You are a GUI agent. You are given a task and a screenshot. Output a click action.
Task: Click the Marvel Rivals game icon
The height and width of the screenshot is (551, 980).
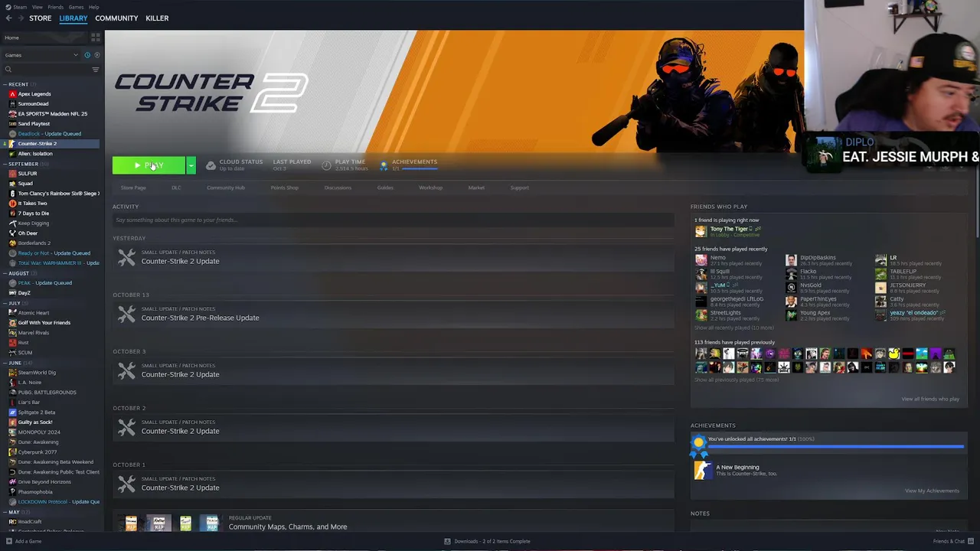pos(12,333)
